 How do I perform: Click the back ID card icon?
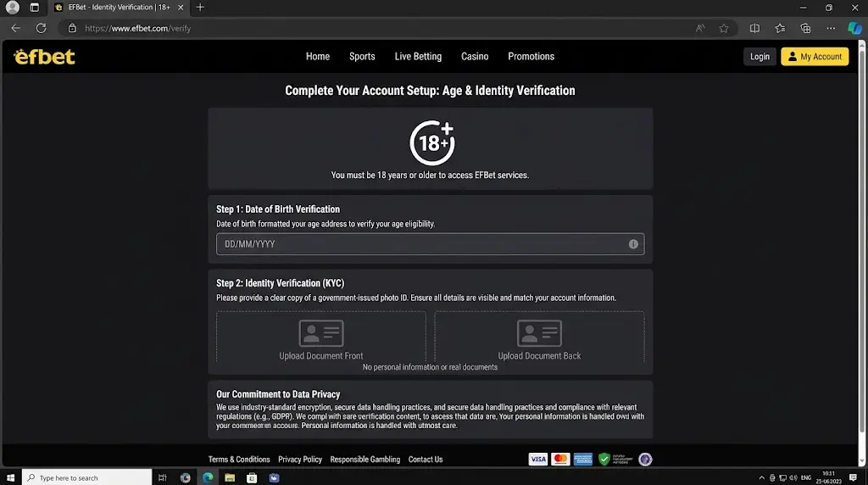[539, 332]
